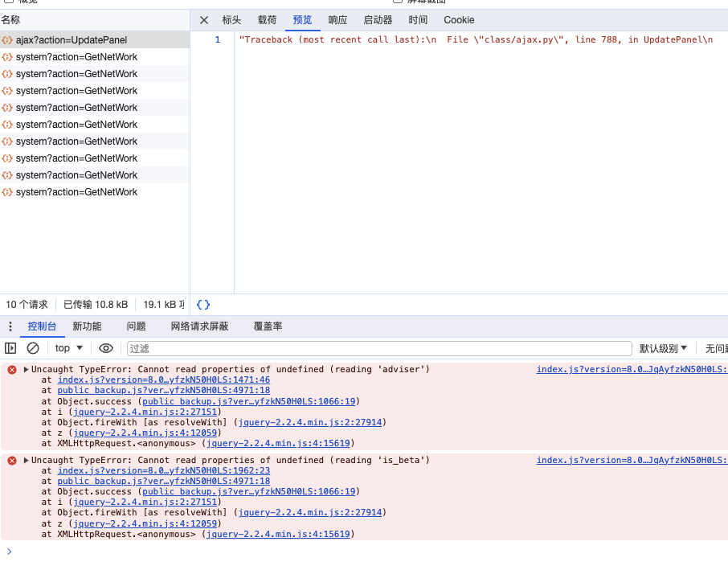This screenshot has width=728, height=562.
Task: Click the pretty-print braces icon
Action: point(203,305)
